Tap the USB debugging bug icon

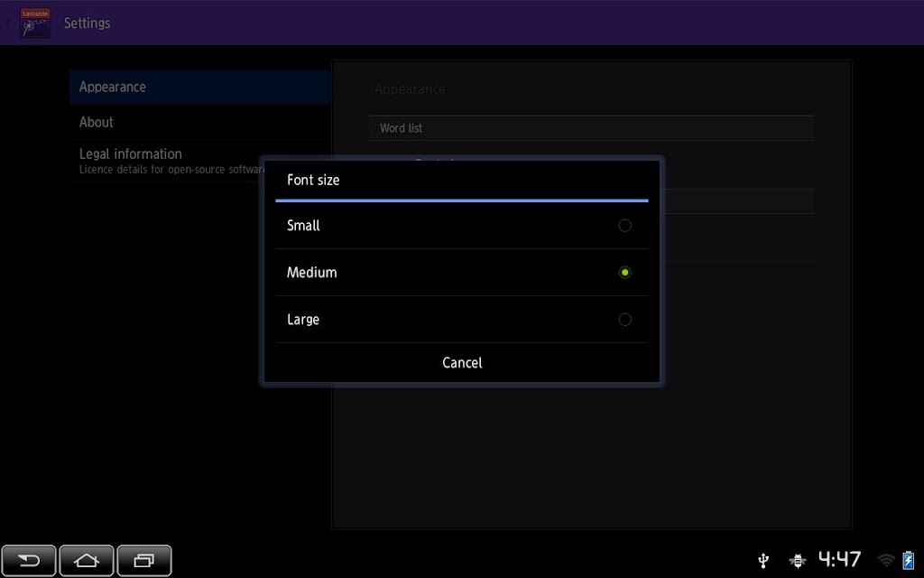tap(797, 560)
